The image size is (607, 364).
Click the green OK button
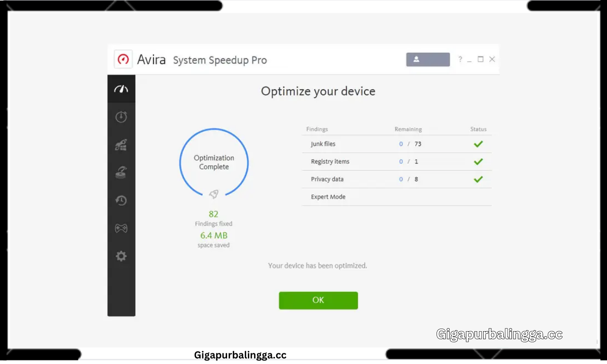coord(318,300)
